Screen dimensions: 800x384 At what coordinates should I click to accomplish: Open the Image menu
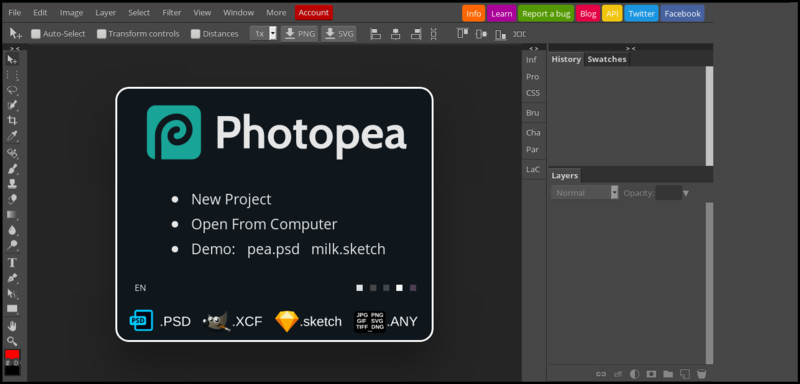pos(71,13)
